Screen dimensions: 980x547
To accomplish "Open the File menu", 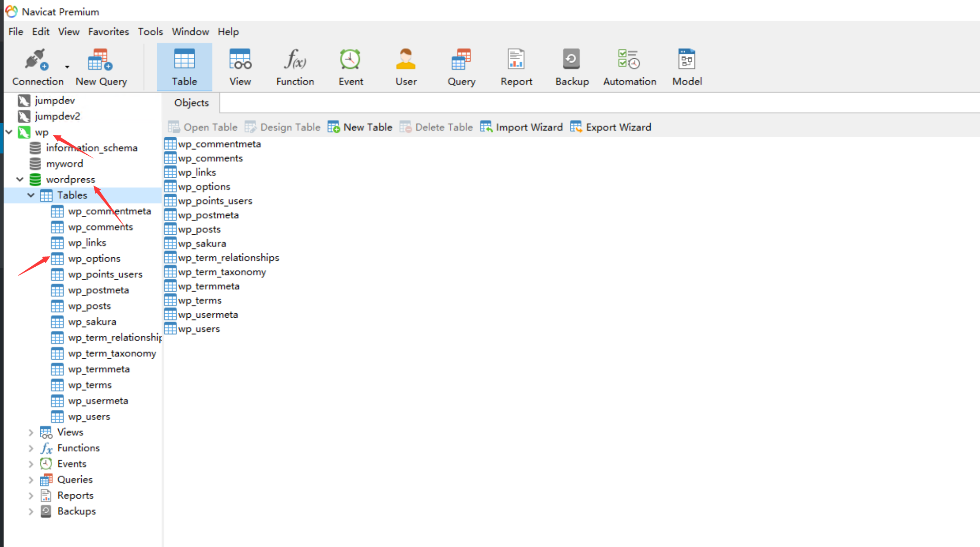I will coord(16,32).
